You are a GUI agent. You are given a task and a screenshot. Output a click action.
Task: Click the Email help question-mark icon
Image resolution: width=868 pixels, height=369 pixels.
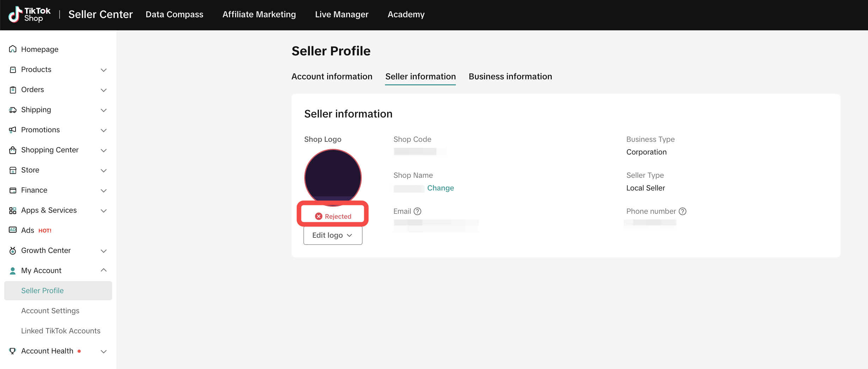(417, 211)
